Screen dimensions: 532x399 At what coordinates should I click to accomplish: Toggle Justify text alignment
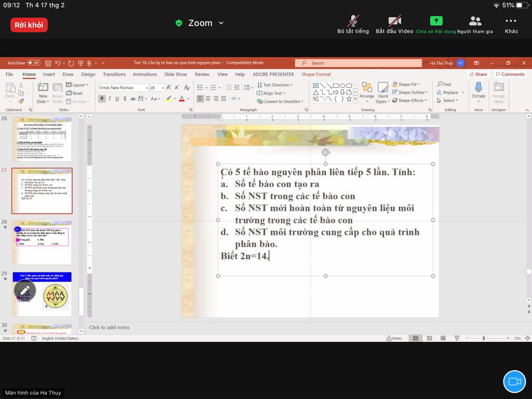[223, 98]
